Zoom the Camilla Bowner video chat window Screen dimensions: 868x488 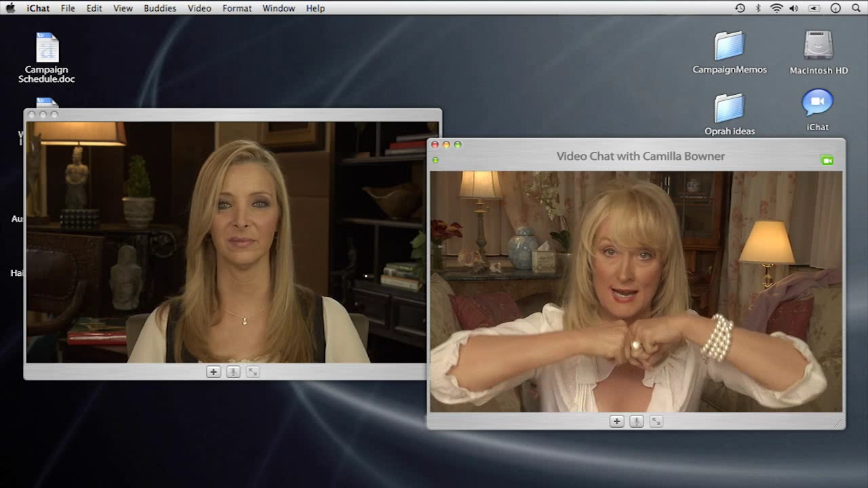tap(458, 144)
